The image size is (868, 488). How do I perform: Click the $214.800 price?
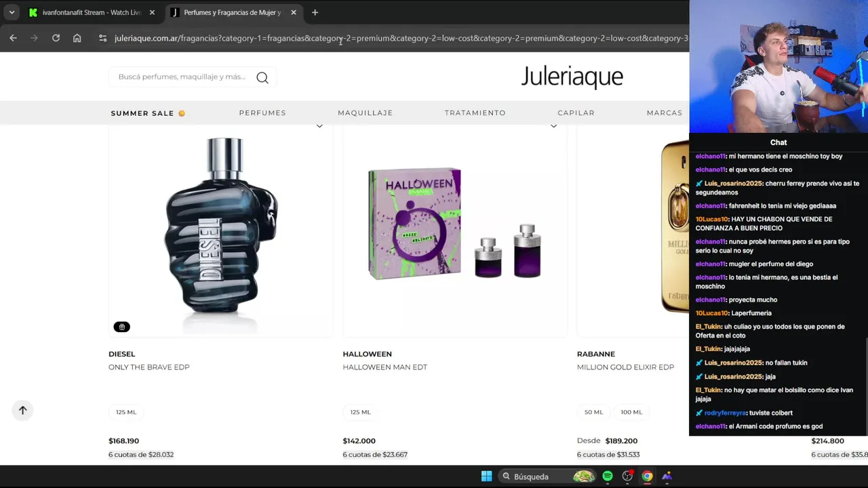coord(827,441)
